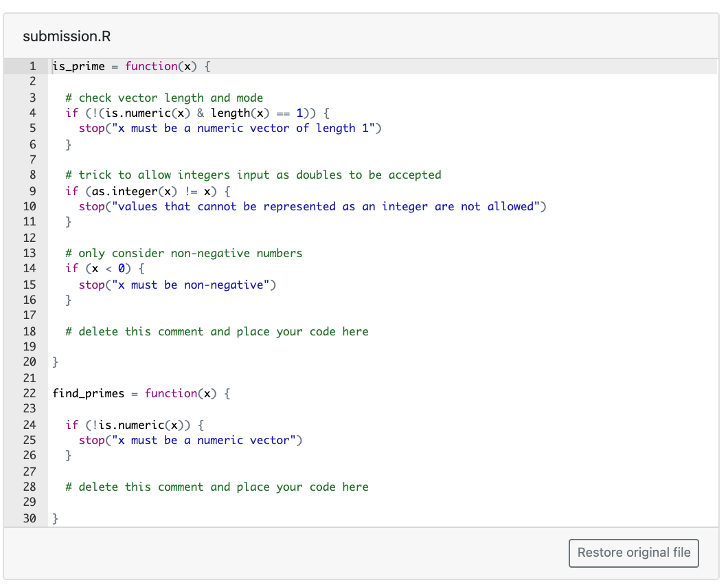Image resolution: width=728 pixels, height=587 pixels.
Task: Click line number 22 in the gutter
Action: 29,393
